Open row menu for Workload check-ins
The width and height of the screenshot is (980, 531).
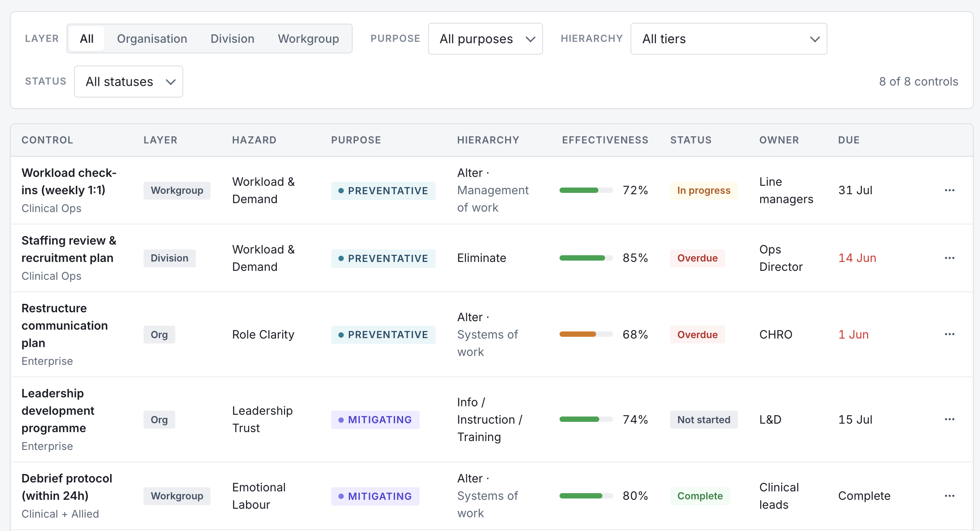tap(949, 190)
